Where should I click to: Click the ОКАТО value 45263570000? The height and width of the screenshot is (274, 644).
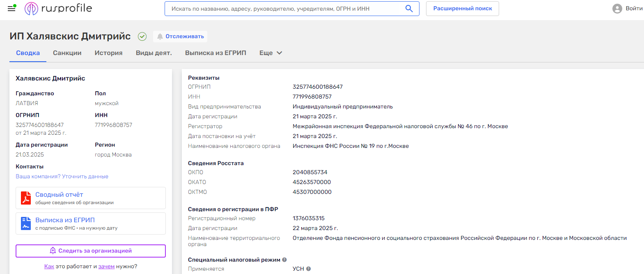[x=312, y=182]
